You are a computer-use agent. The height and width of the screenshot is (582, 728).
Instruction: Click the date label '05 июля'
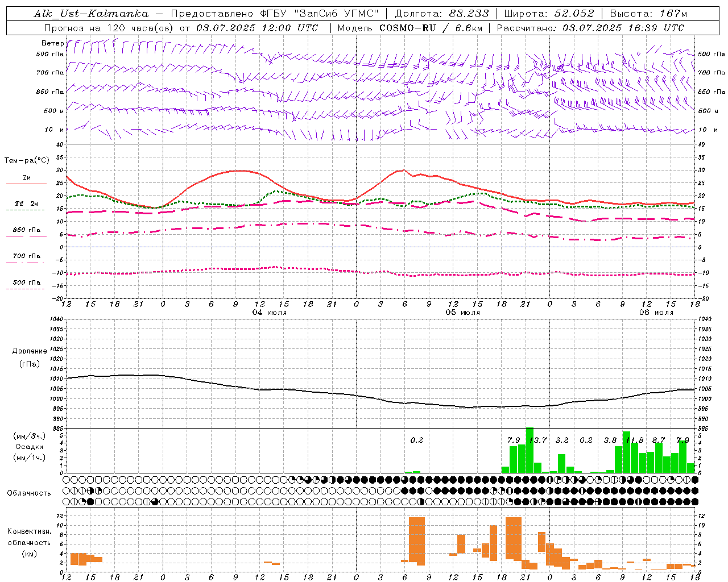463,313
